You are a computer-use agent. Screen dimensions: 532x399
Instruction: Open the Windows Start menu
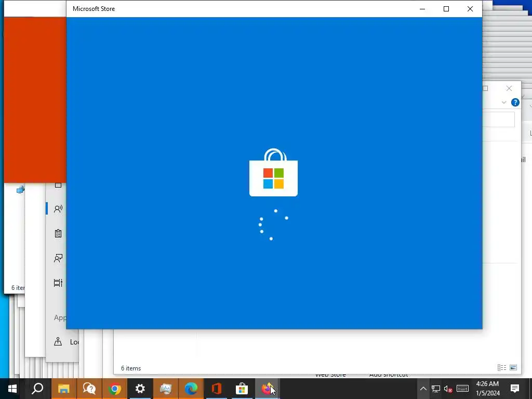(x=12, y=389)
